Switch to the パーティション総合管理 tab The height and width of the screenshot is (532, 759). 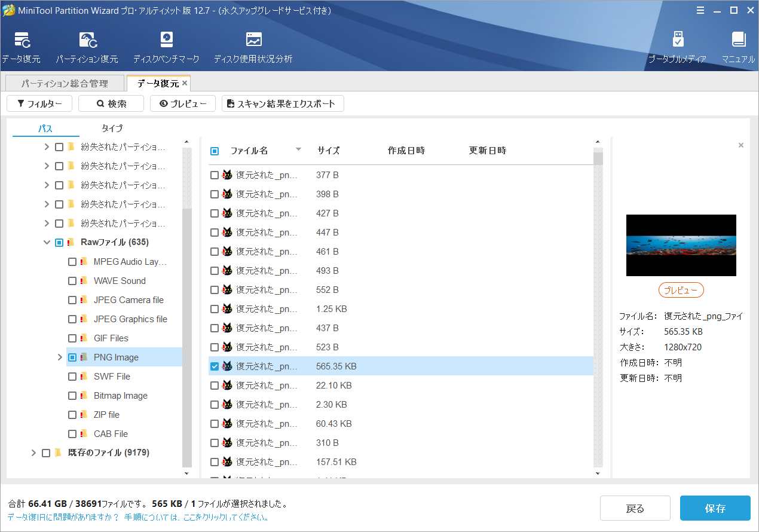coord(65,84)
